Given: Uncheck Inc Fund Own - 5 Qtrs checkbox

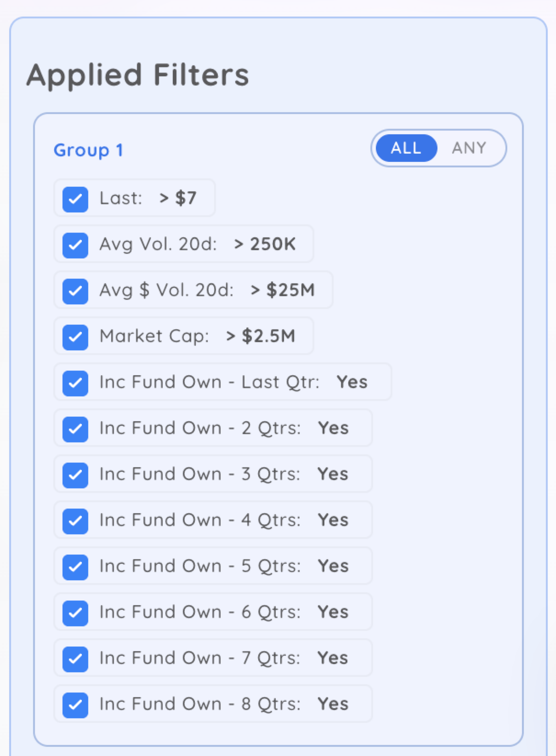Looking at the screenshot, I should pyautogui.click(x=75, y=567).
